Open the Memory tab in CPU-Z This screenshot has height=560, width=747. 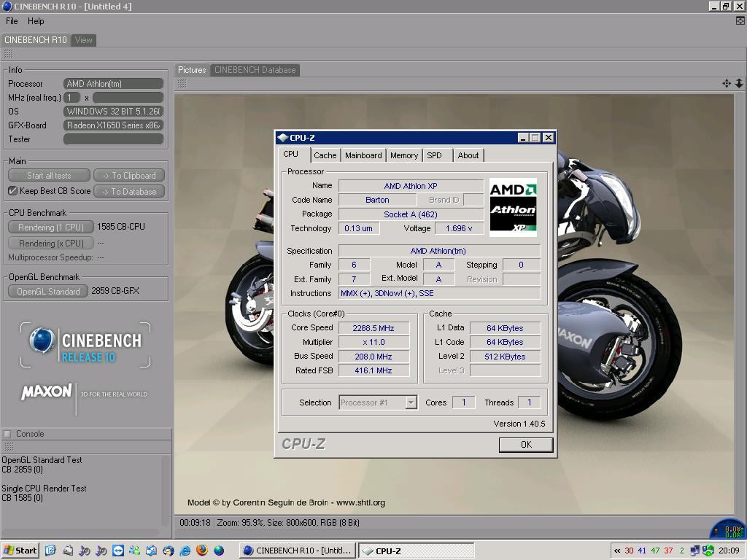tap(404, 155)
